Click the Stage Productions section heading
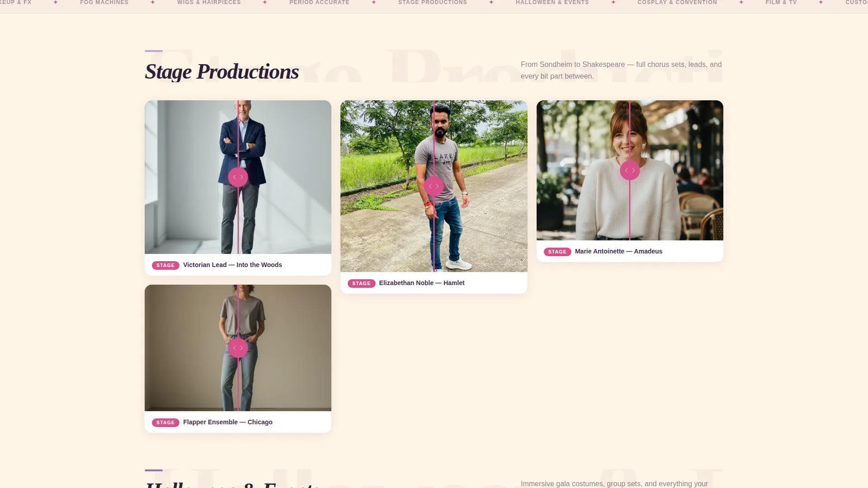This screenshot has width=868, height=488. [x=222, y=71]
